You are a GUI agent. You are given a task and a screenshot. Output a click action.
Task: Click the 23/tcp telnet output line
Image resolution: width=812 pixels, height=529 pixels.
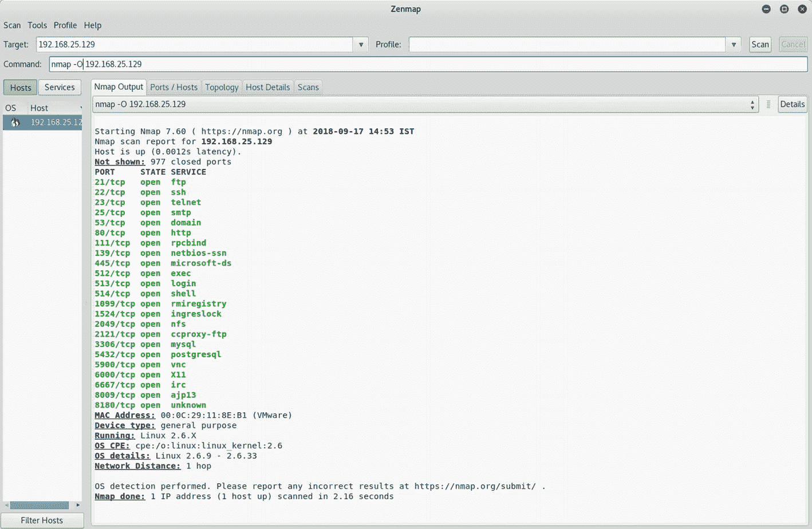click(148, 203)
